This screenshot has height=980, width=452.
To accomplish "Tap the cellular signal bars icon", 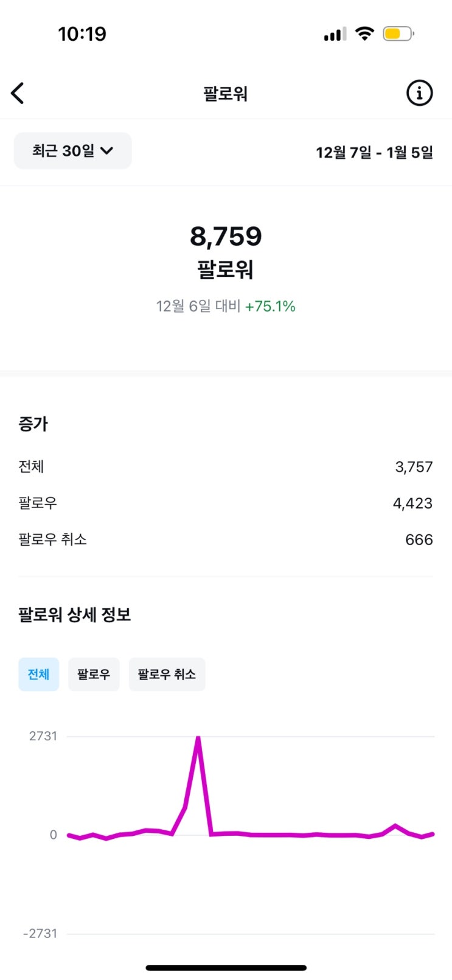I will point(335,34).
